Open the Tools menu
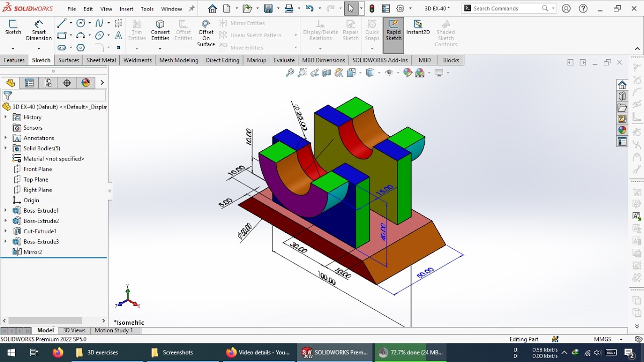 point(147,9)
